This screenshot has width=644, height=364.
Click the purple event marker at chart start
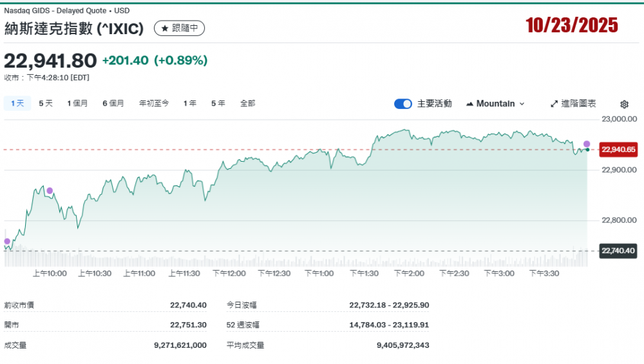7,242
